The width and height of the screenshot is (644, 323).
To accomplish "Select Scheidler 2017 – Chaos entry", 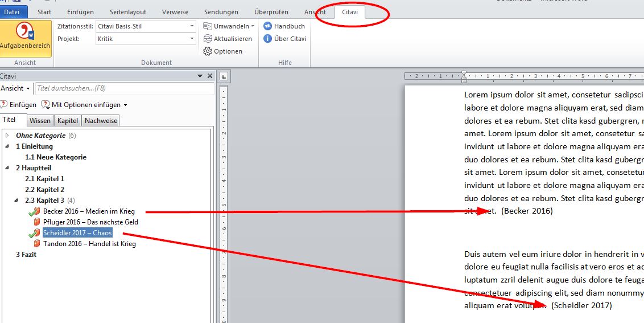I will pos(77,233).
